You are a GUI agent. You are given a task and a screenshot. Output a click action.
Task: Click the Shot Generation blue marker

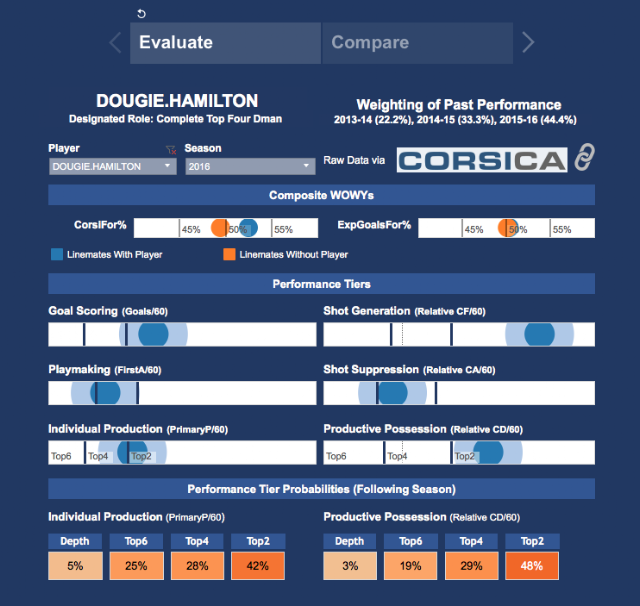point(539,334)
